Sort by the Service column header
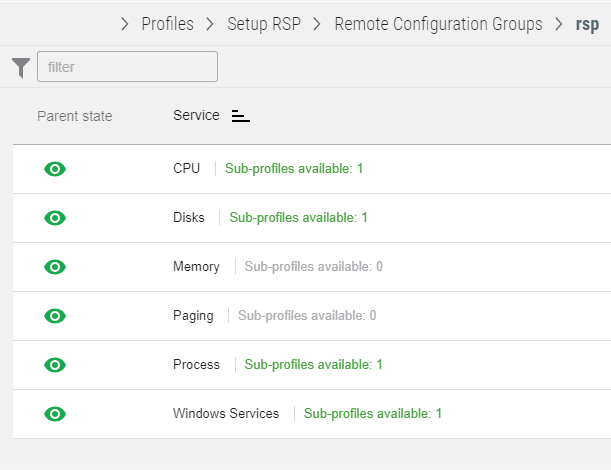Image resolution: width=611 pixels, height=470 pixels. click(196, 115)
